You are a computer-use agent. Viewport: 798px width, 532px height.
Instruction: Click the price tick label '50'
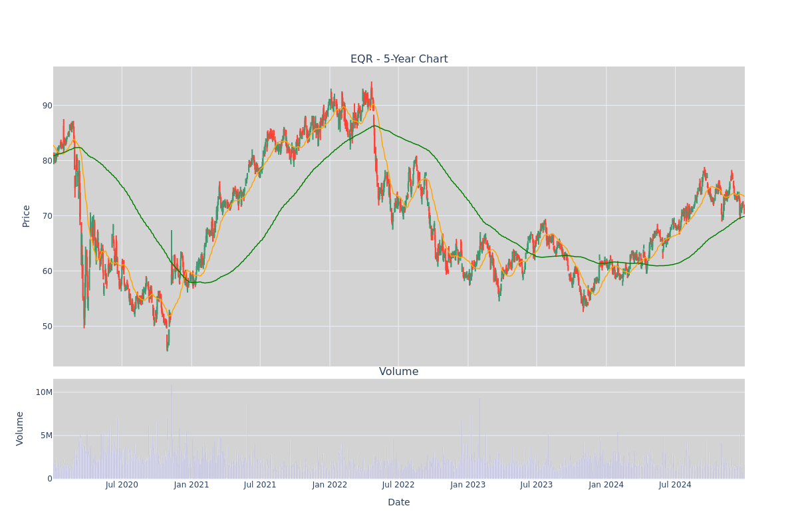(47, 326)
